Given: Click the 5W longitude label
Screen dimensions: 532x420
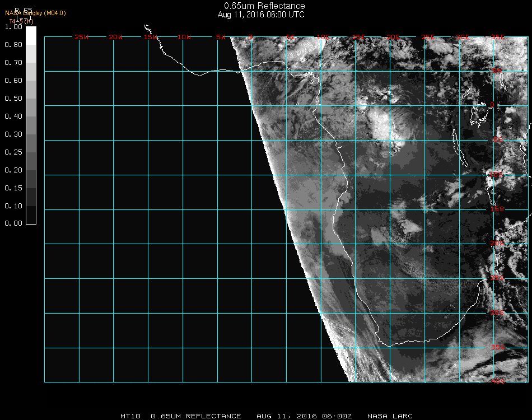Looking at the screenshot, I should click(x=221, y=37).
